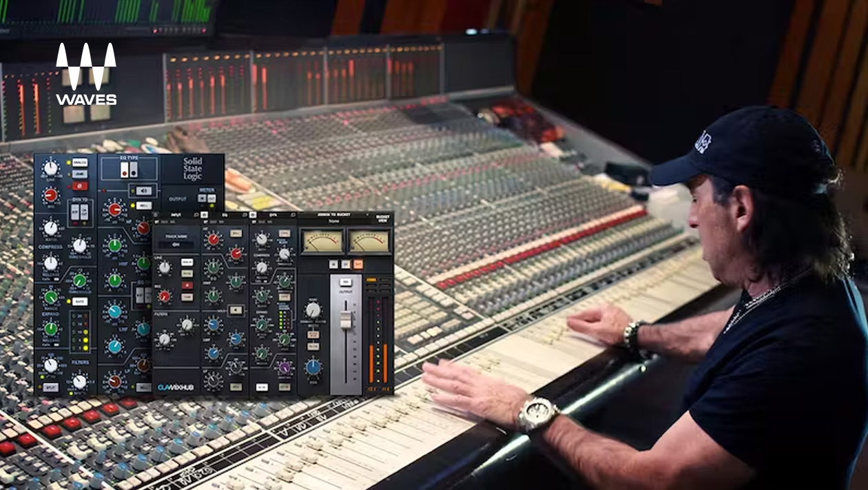The width and height of the screenshot is (868, 490).
Task: Adjust upper white Filters knob in SSL plugin
Action: click(x=51, y=365)
